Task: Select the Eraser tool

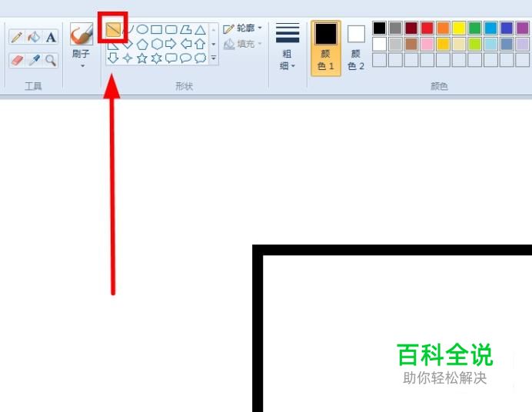Action: (x=16, y=61)
